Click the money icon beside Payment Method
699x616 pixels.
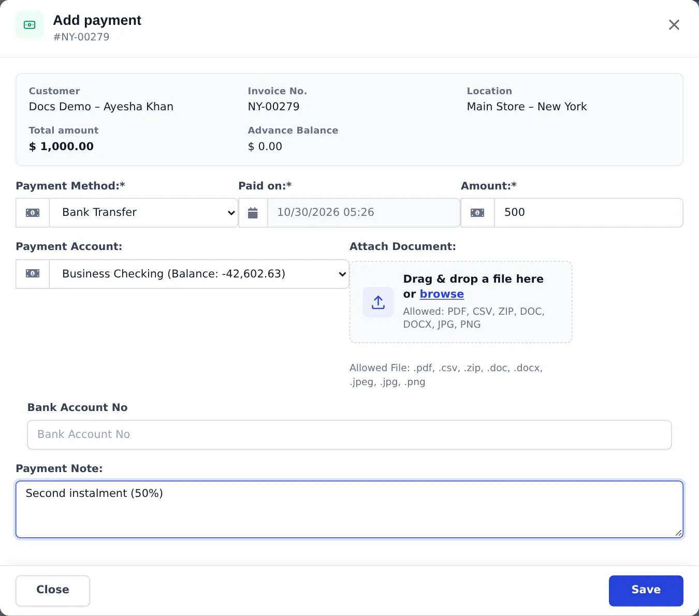33,213
